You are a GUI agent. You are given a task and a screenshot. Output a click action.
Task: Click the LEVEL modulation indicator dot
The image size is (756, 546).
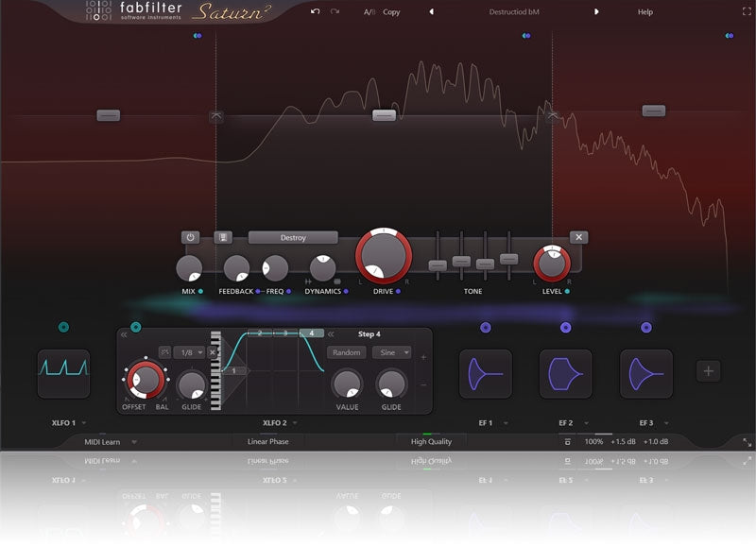(x=567, y=291)
